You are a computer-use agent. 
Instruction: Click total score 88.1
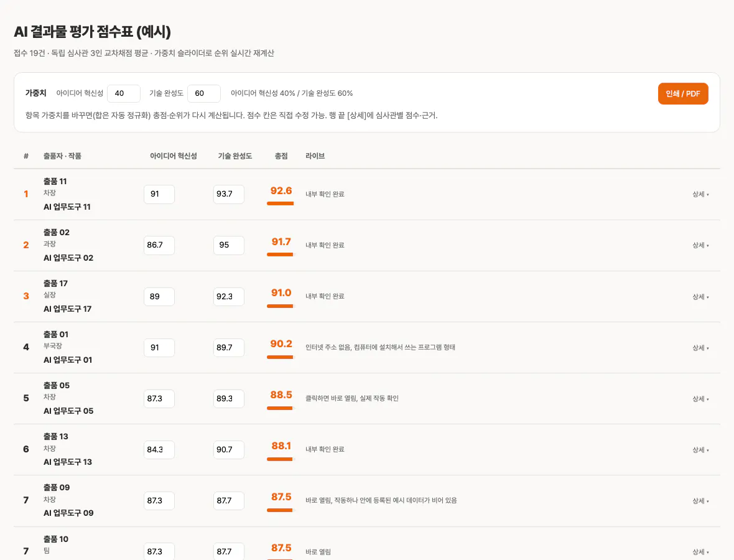pyautogui.click(x=281, y=446)
